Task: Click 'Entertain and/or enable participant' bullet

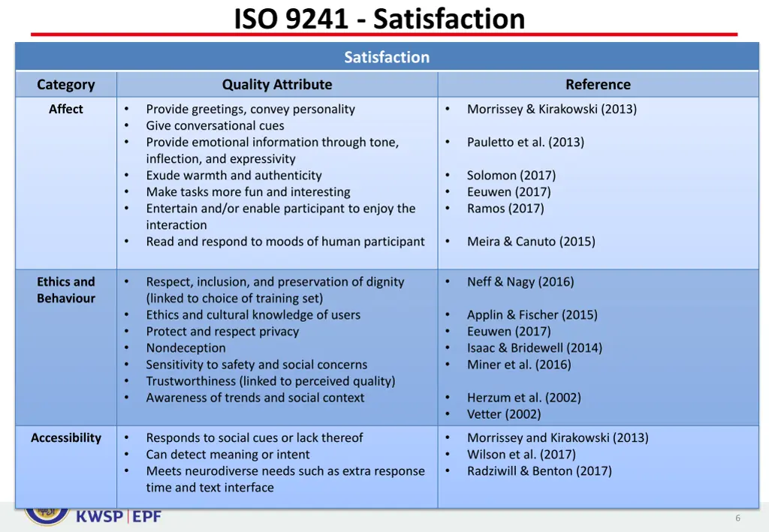Action: [x=281, y=217]
